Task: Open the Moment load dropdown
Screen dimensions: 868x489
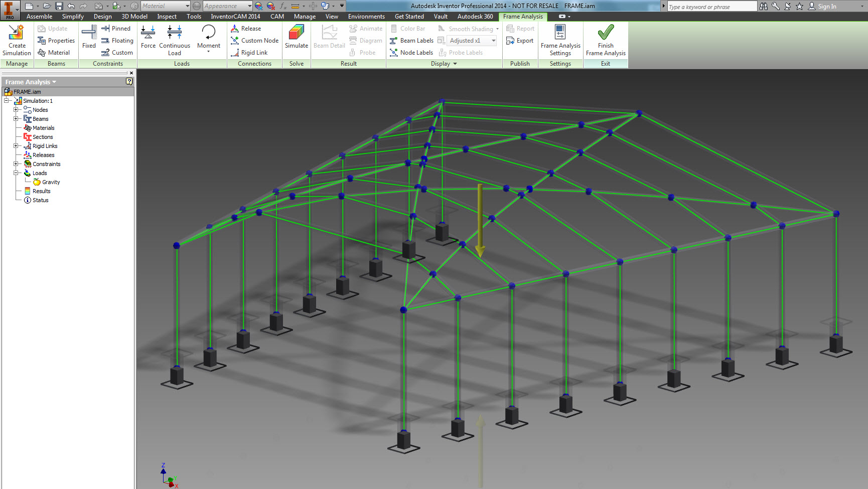Action: pyautogui.click(x=209, y=51)
